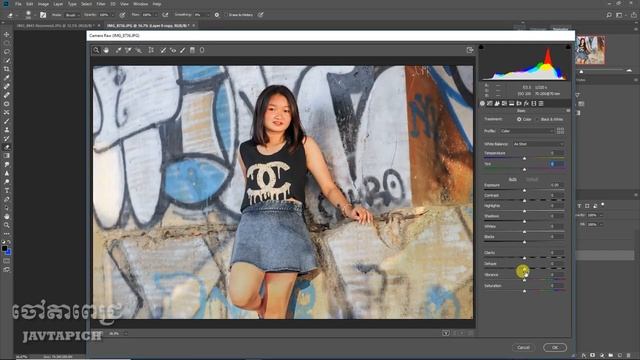Select the Black & White treatment radio button

pos(537,120)
